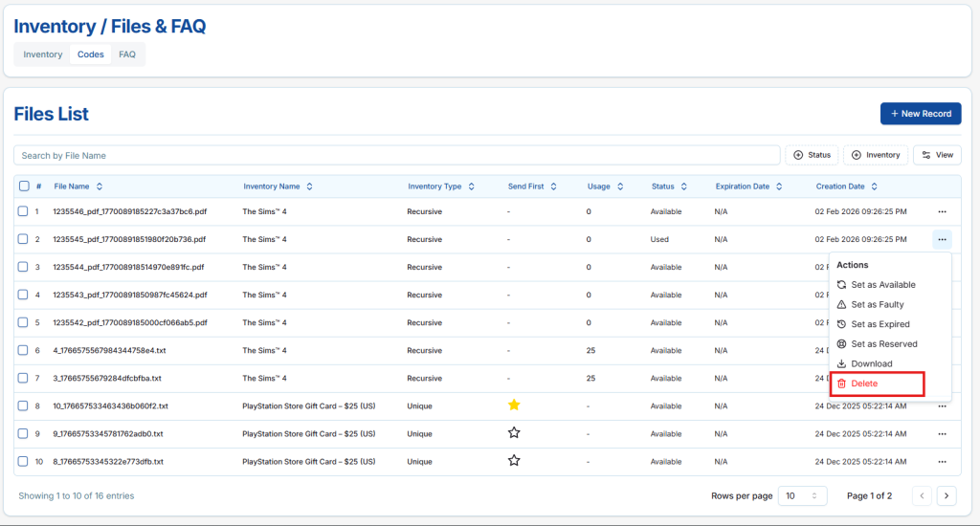Open the Rows per page dropdown
Screen dimensions: 980x526
[x=802, y=495]
